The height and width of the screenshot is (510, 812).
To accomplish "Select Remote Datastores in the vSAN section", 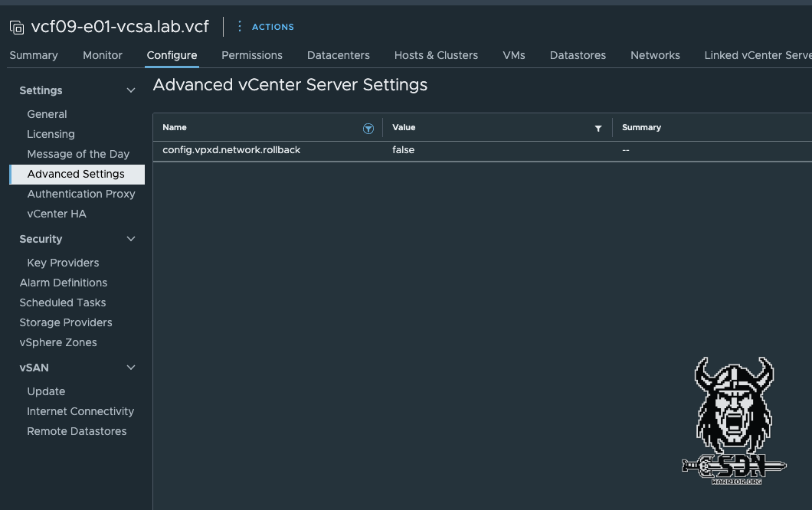I will (77, 431).
